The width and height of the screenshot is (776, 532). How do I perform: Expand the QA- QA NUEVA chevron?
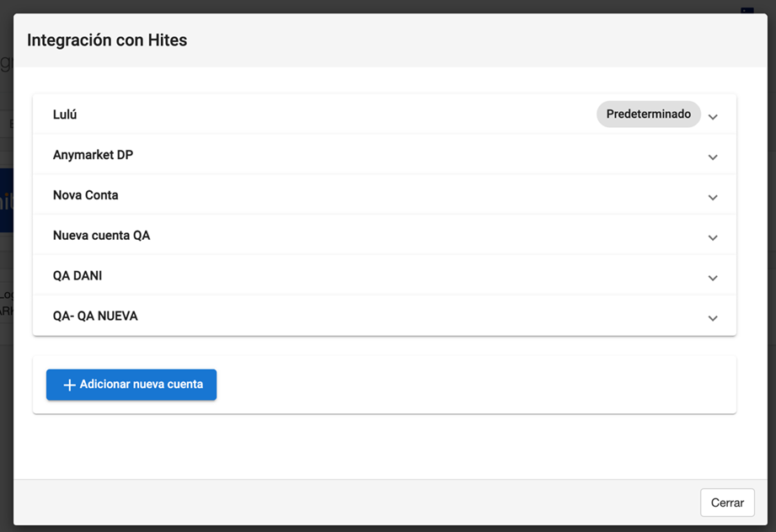point(713,318)
